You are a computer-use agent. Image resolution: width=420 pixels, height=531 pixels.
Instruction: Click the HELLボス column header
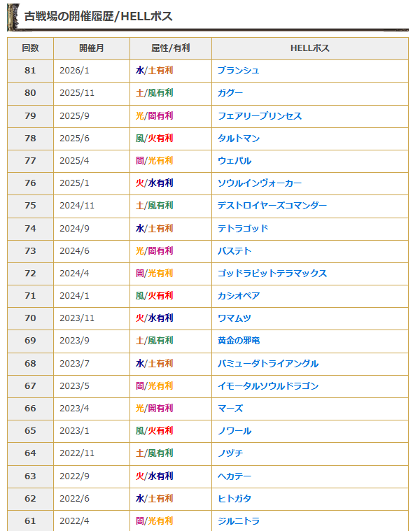click(309, 48)
